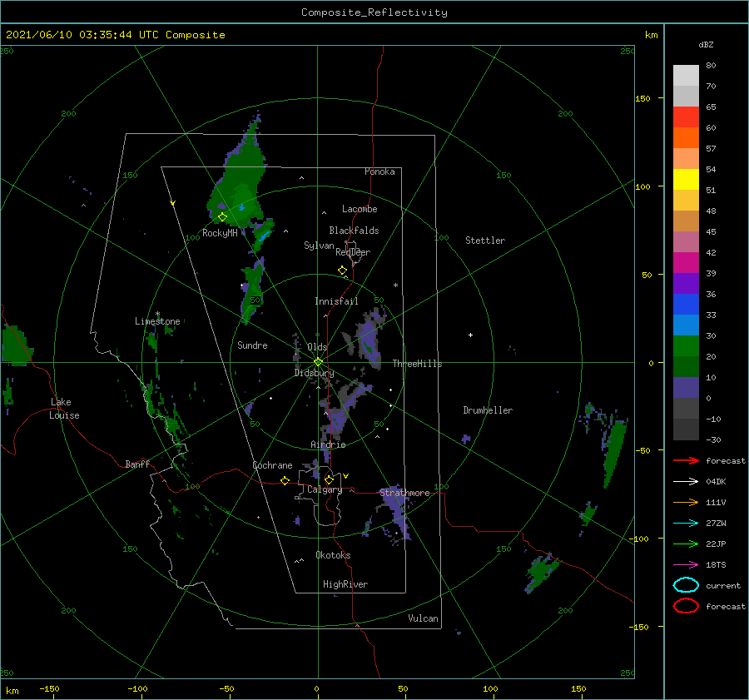
Task: Click the Drumheller label
Action: coord(488,410)
